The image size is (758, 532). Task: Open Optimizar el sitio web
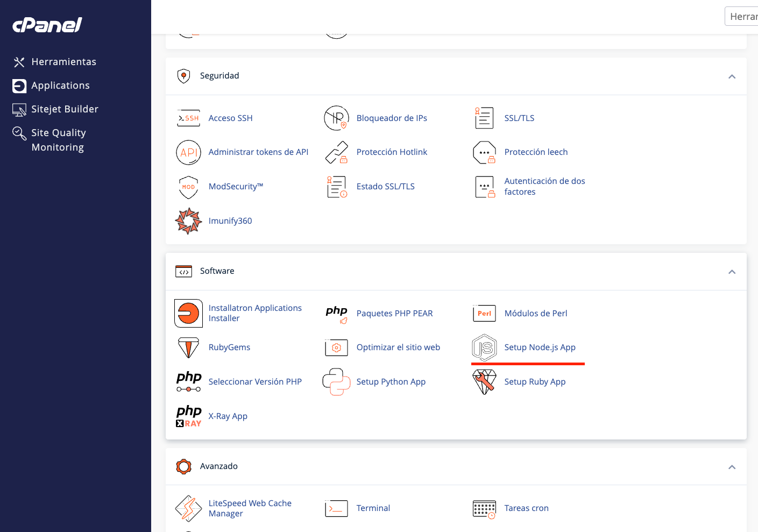coord(398,347)
